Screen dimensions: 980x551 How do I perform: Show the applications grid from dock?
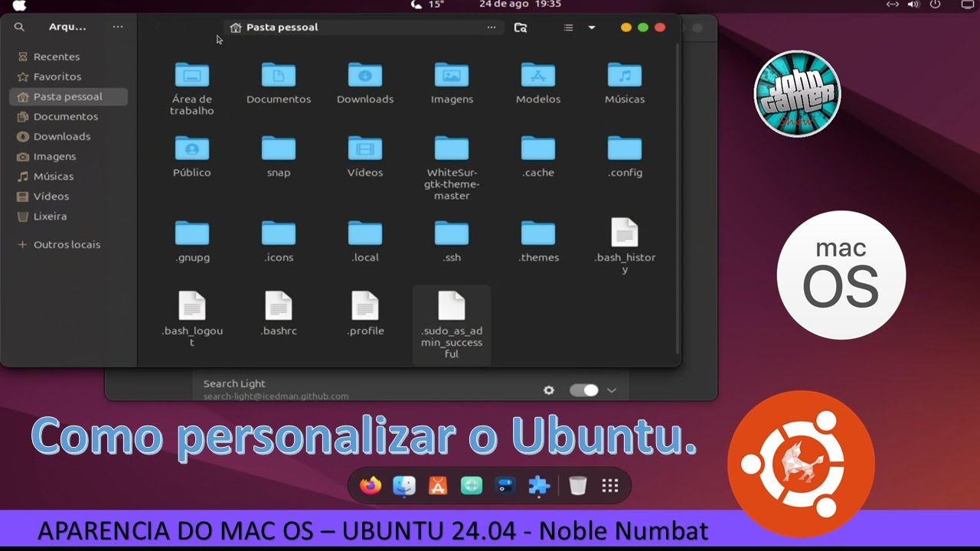point(610,485)
